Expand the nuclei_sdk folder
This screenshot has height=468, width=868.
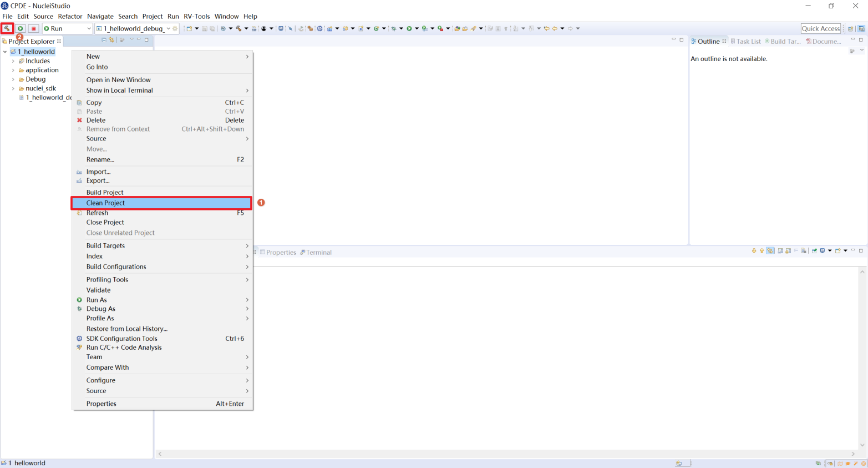13,88
